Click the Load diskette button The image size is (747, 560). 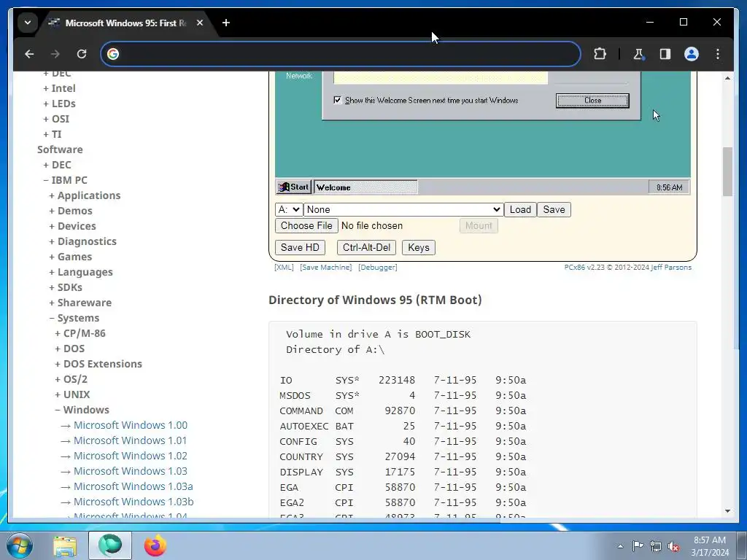point(520,209)
